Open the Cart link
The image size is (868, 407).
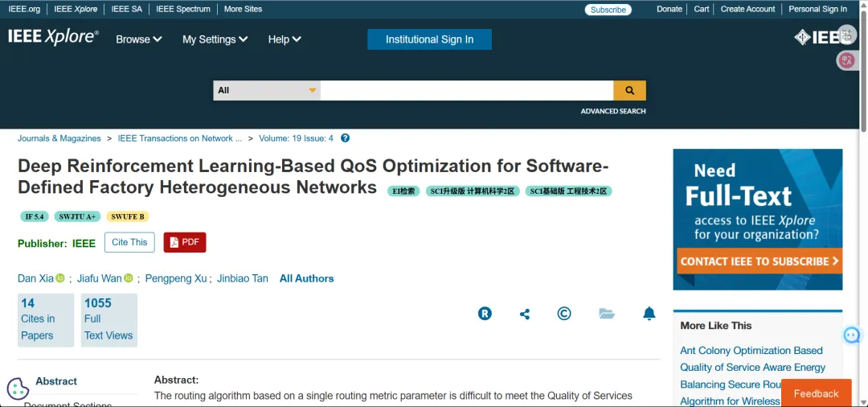(702, 9)
